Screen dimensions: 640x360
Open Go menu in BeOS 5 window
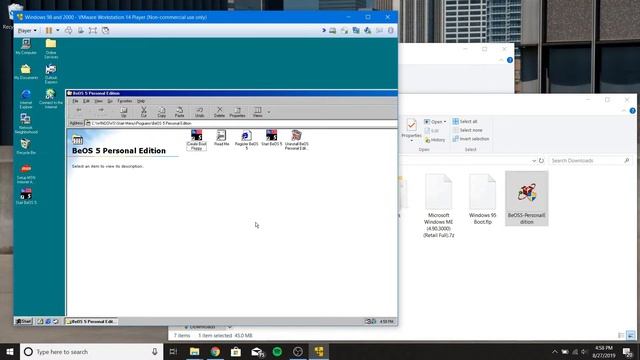point(110,101)
